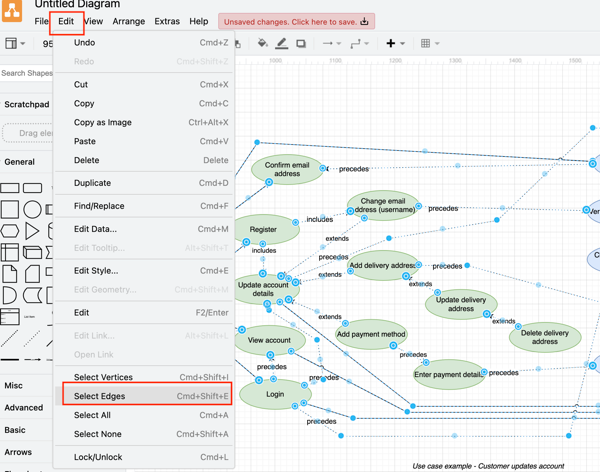Viewport: 600px width, 472px height.
Task: Click the Search Shapes field
Action: click(26, 73)
